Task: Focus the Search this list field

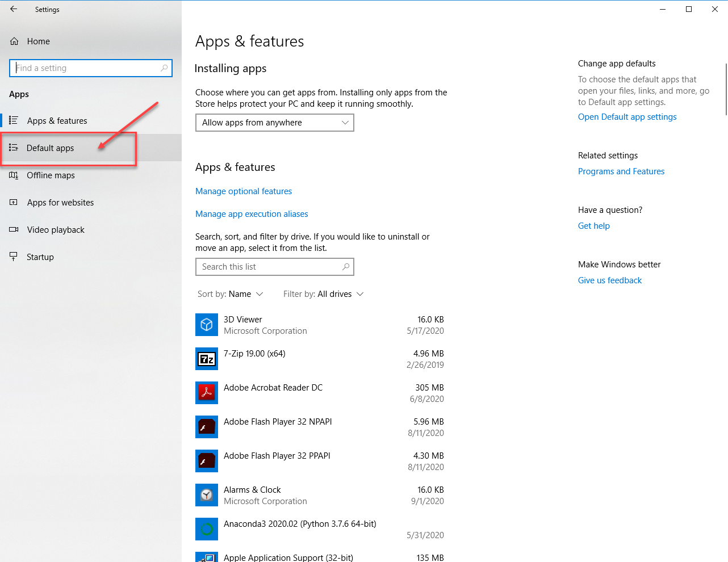Action: [275, 267]
